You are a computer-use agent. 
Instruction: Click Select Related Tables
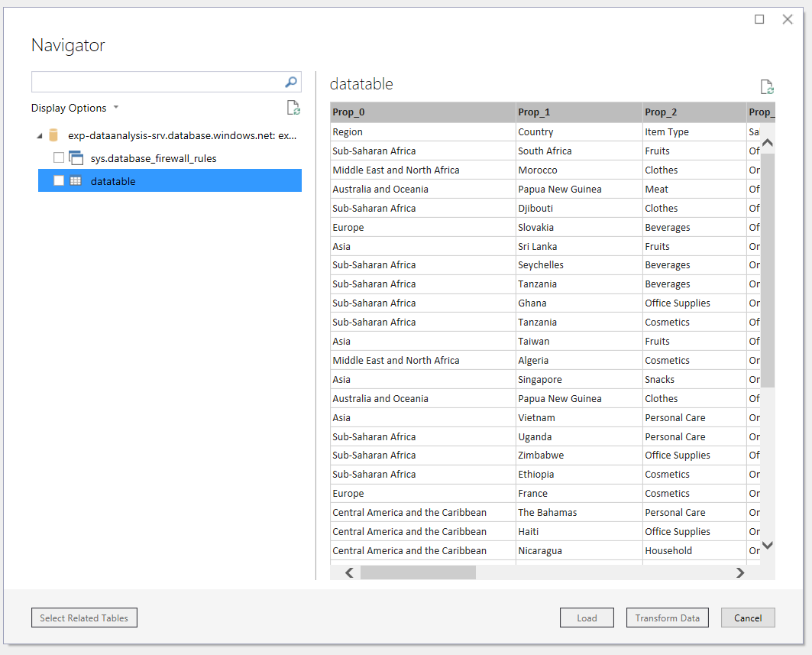click(84, 618)
